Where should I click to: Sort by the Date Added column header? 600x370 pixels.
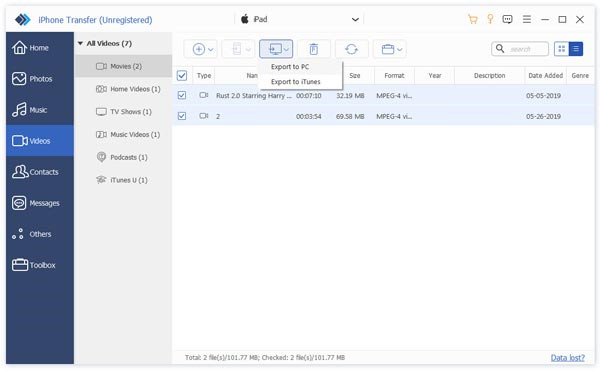coord(545,76)
